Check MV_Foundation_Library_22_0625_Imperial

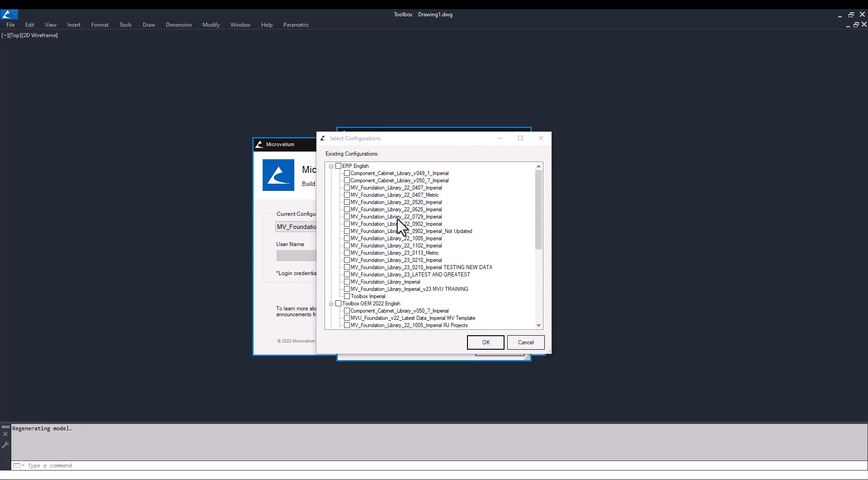point(347,209)
